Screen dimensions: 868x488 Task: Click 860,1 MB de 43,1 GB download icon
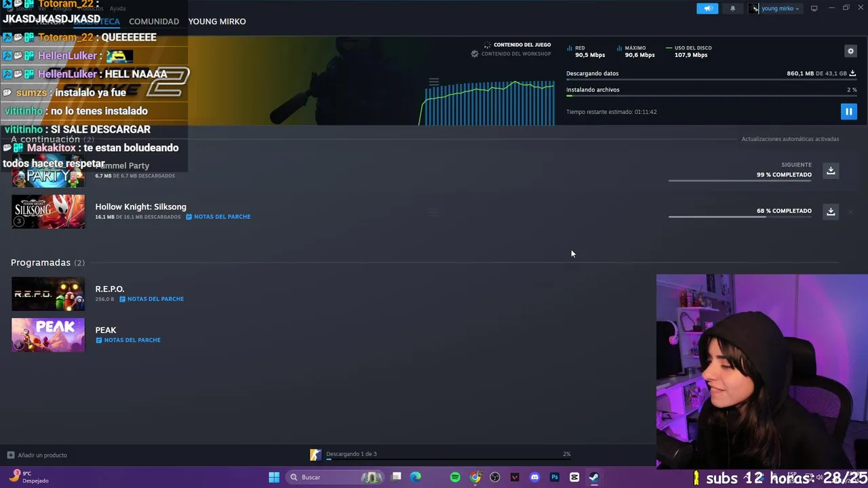[x=852, y=73]
